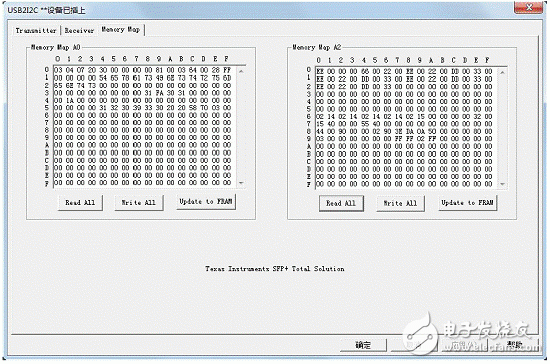Click Read All under Memory Map A2
Viewport: 550px width, 364px height.
[x=341, y=203]
